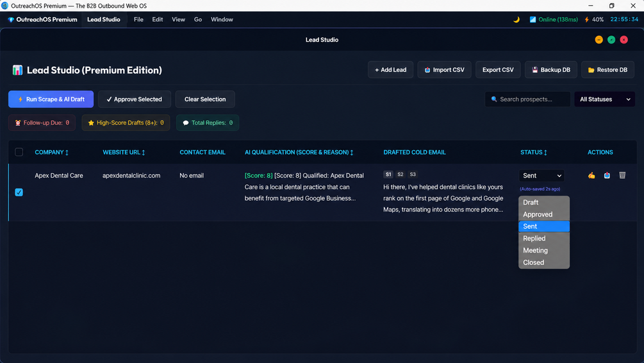Select the S3 email sequence tab

(413, 174)
